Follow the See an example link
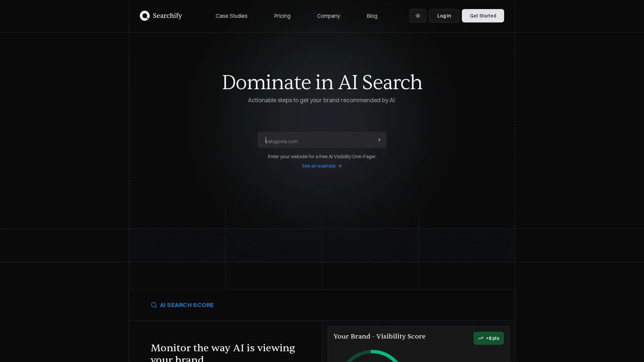The width and height of the screenshot is (644, 362). [322, 166]
